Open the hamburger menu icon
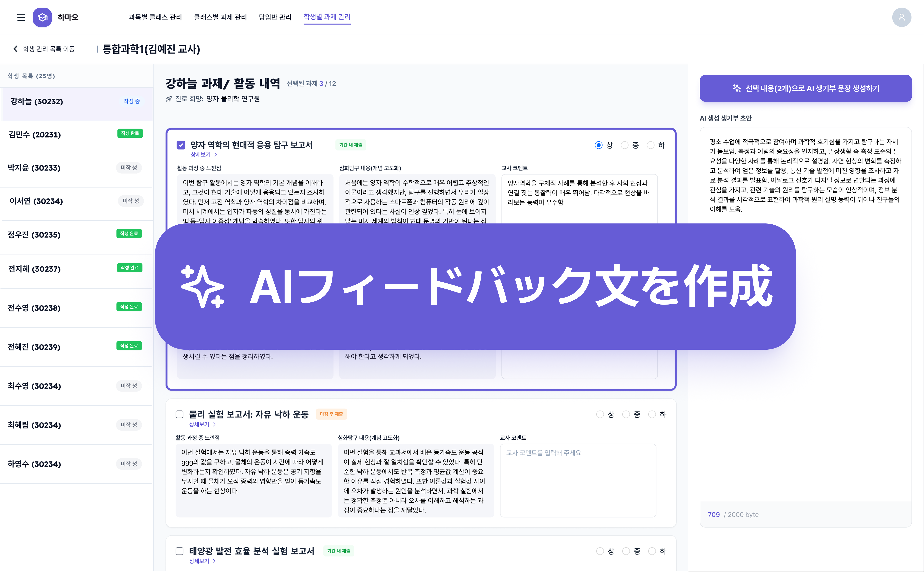 click(21, 17)
